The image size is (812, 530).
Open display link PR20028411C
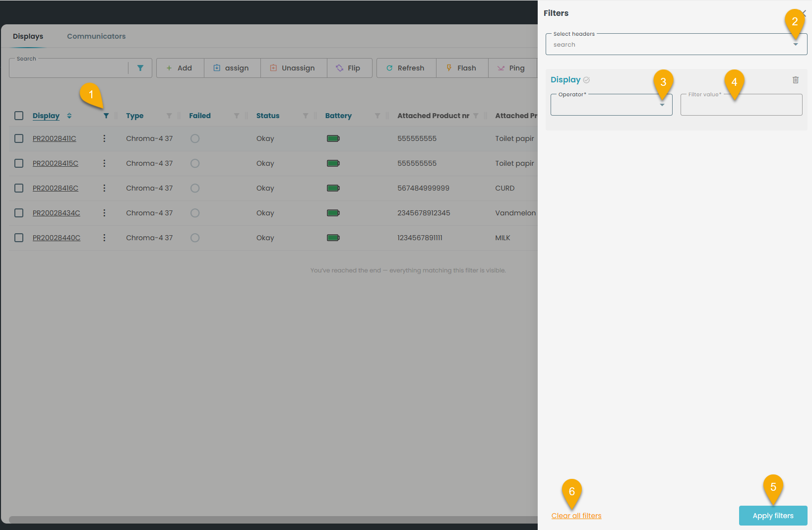click(x=55, y=138)
